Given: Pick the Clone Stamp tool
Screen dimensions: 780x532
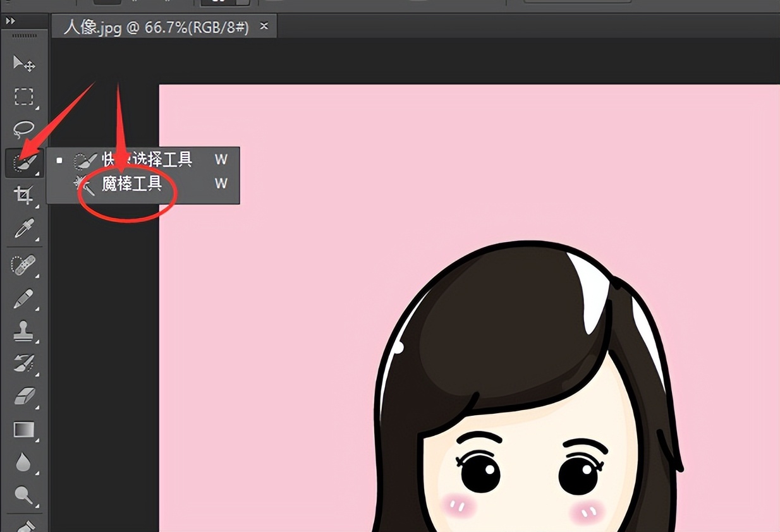Looking at the screenshot, I should (24, 330).
